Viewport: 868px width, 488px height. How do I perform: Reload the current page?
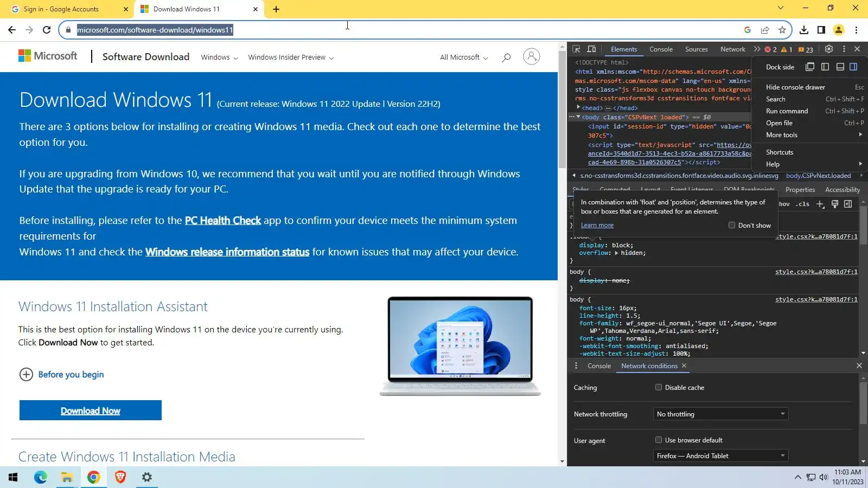coord(47,30)
